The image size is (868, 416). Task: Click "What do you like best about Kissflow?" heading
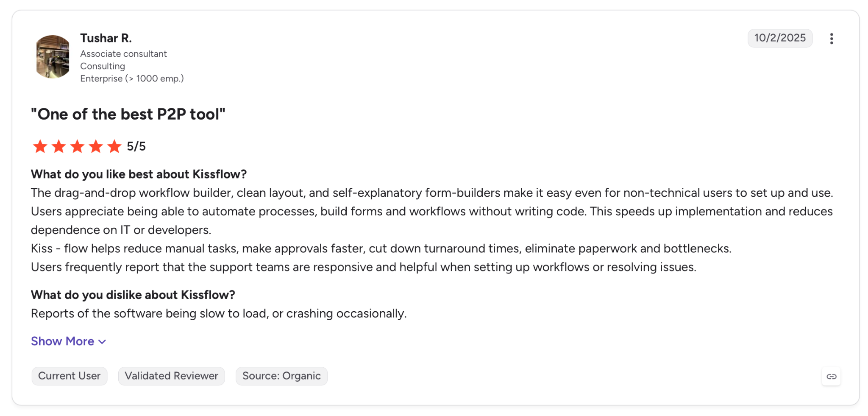pyautogui.click(x=139, y=174)
